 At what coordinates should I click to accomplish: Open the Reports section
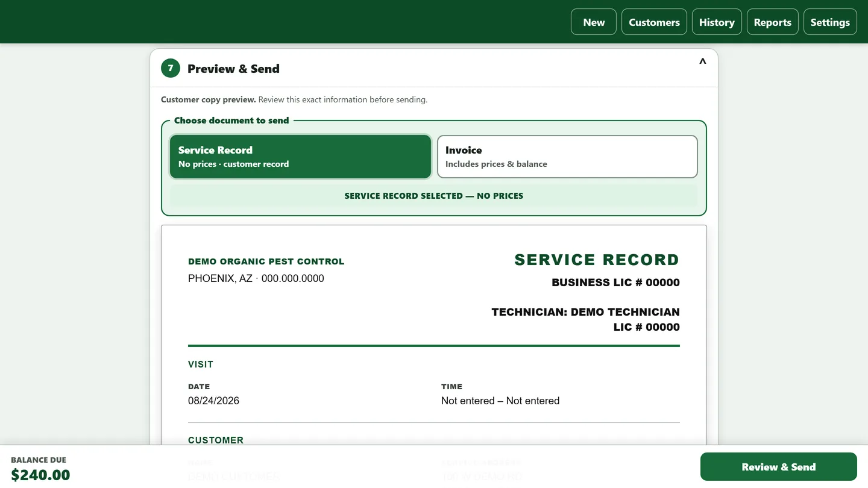pyautogui.click(x=772, y=22)
